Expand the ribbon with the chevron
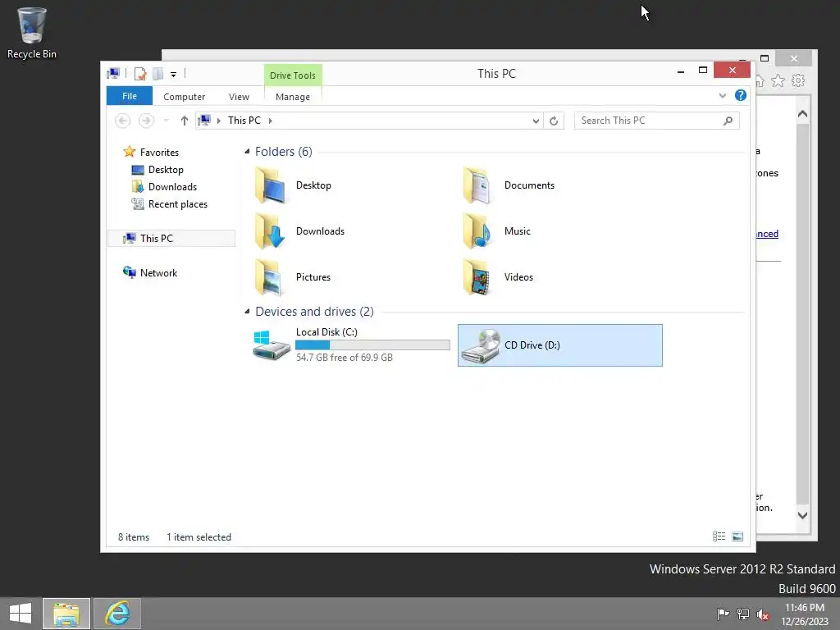This screenshot has width=840, height=630. [x=723, y=95]
